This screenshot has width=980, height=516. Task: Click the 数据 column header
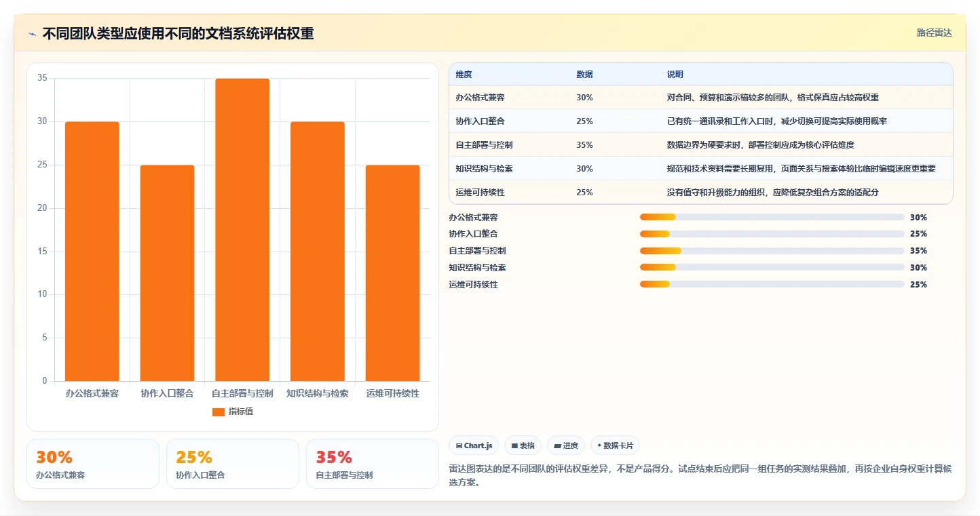tap(584, 74)
